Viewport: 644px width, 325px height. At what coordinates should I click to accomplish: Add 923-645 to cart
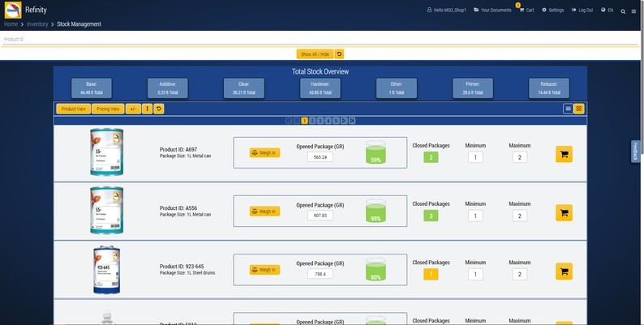pyautogui.click(x=565, y=272)
